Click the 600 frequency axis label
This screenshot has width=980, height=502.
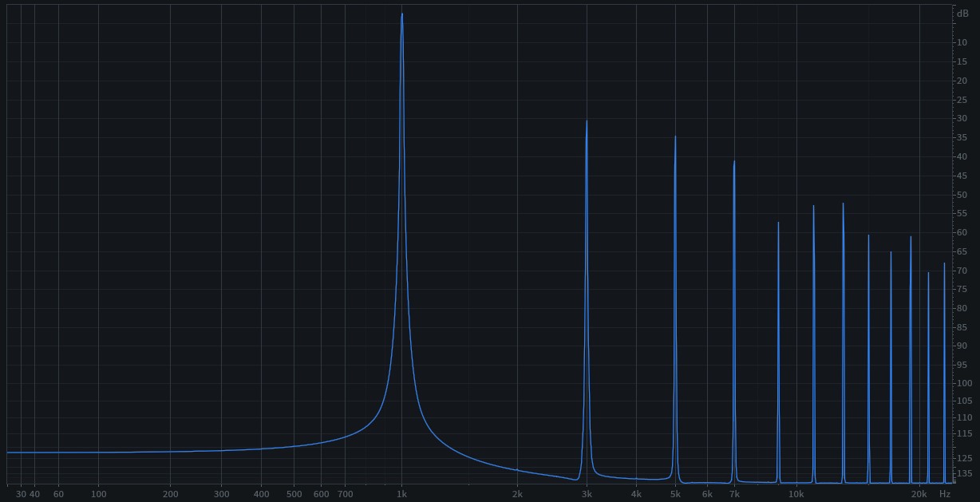322,494
